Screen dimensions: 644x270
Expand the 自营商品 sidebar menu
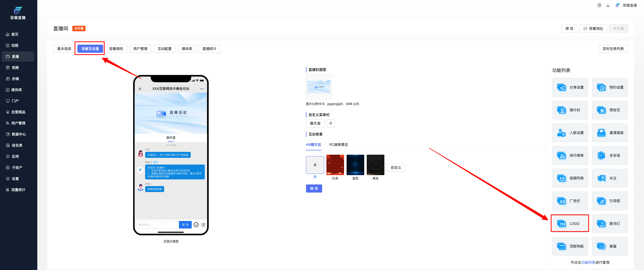click(x=18, y=112)
